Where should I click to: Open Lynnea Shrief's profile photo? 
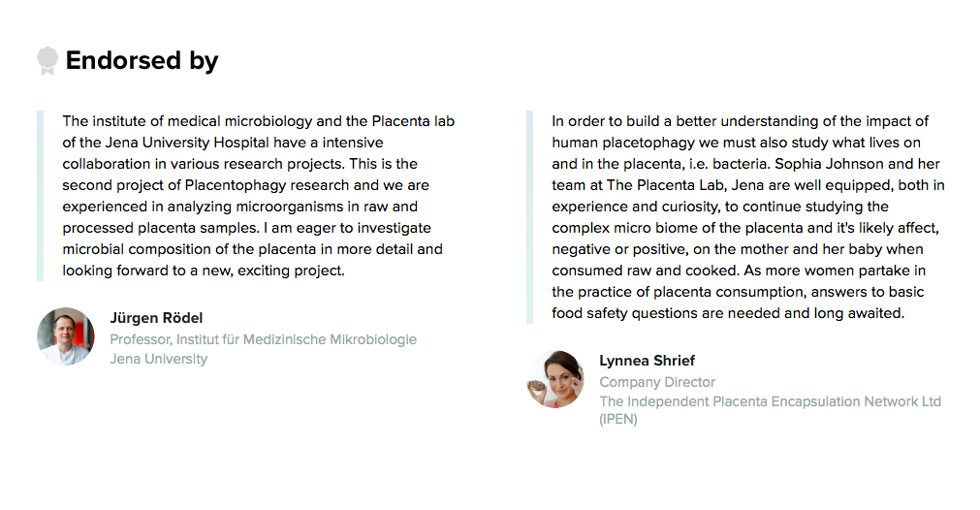point(555,379)
